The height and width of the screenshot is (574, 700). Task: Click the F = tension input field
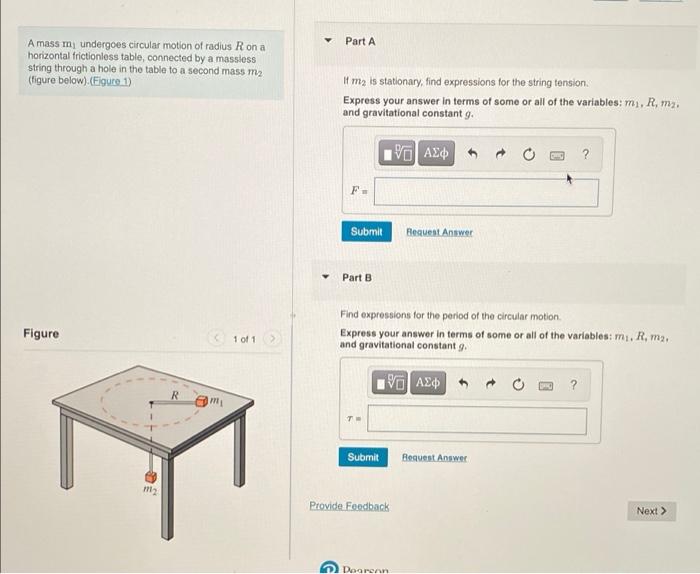pyautogui.click(x=486, y=192)
